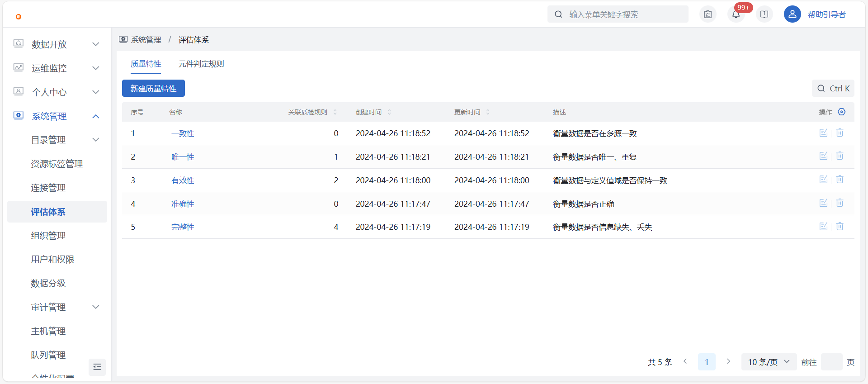868x384 pixels.
Task: Edit the 一致性 row
Action: [824, 133]
